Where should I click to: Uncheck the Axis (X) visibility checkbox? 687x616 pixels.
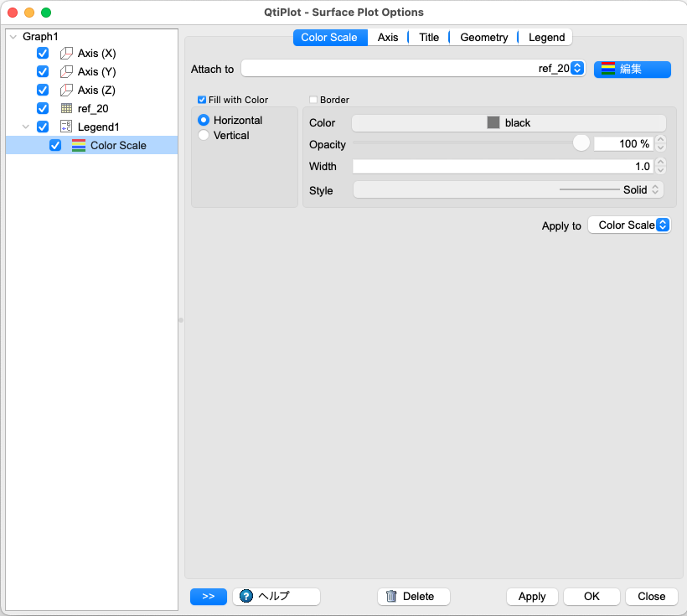click(43, 53)
